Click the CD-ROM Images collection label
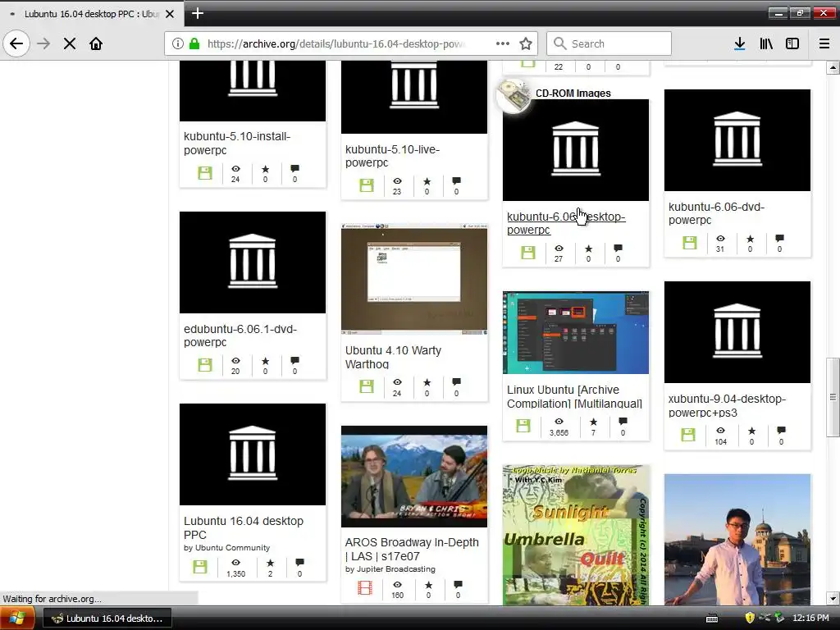This screenshot has width=840, height=630. click(x=573, y=94)
